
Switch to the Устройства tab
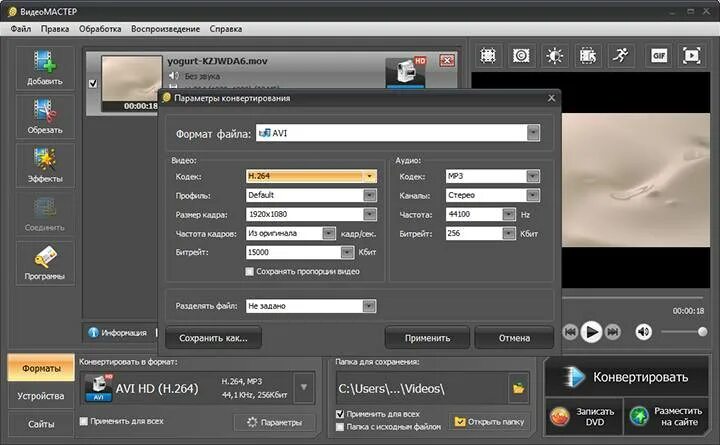[x=41, y=396]
